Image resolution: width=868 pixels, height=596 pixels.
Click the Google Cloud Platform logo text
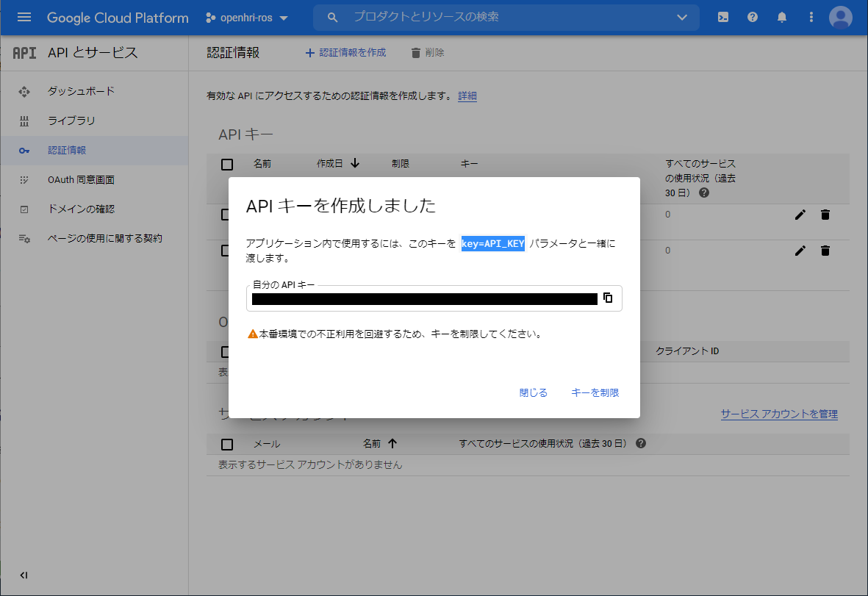click(x=118, y=18)
